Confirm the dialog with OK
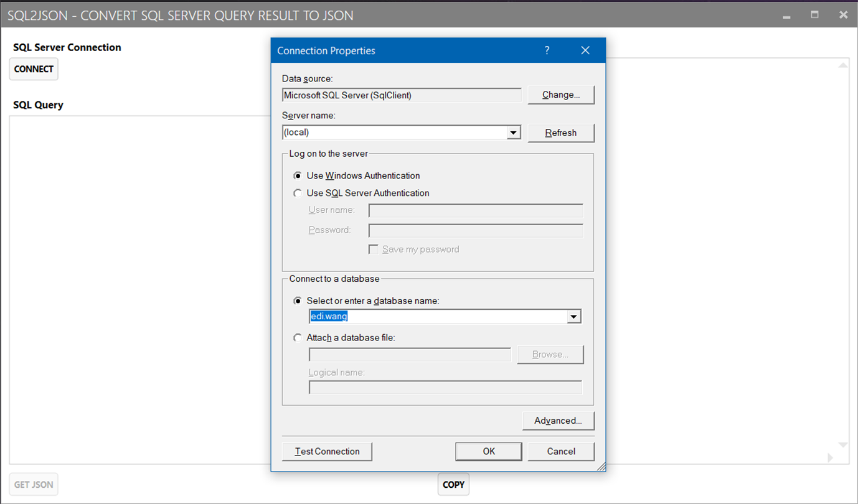This screenshot has height=504, width=858. [489, 452]
